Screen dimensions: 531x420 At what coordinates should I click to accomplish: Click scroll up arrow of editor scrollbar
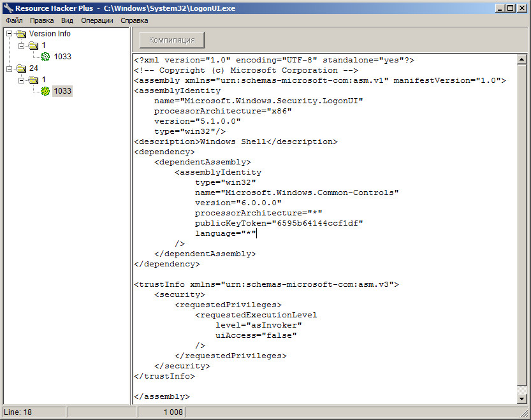[522, 60]
